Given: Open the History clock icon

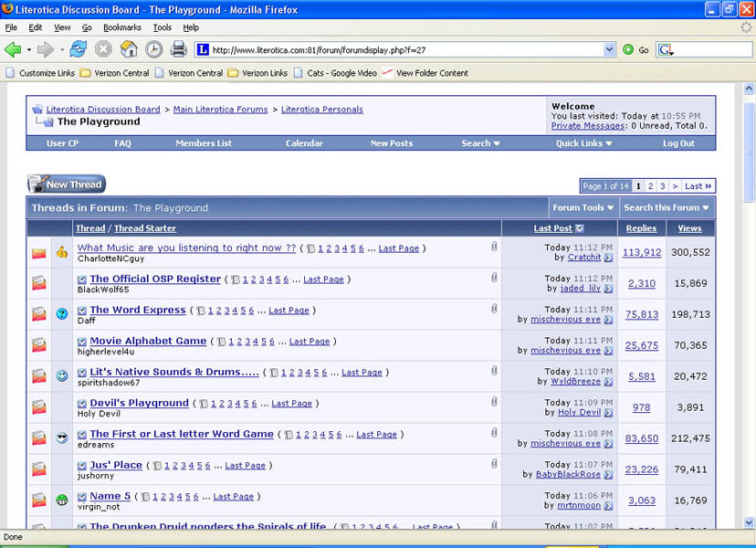Looking at the screenshot, I should [153, 49].
